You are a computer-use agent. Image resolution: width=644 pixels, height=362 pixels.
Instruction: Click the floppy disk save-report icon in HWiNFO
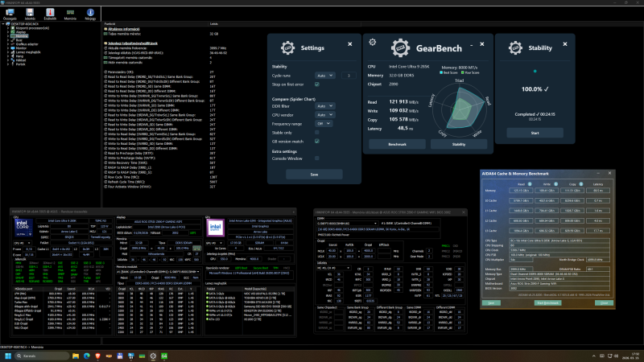(x=30, y=14)
